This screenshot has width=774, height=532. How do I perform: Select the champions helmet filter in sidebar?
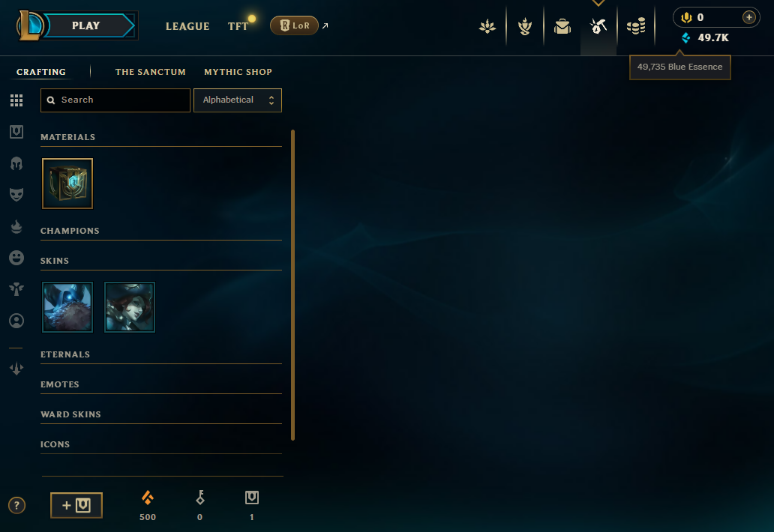16,163
